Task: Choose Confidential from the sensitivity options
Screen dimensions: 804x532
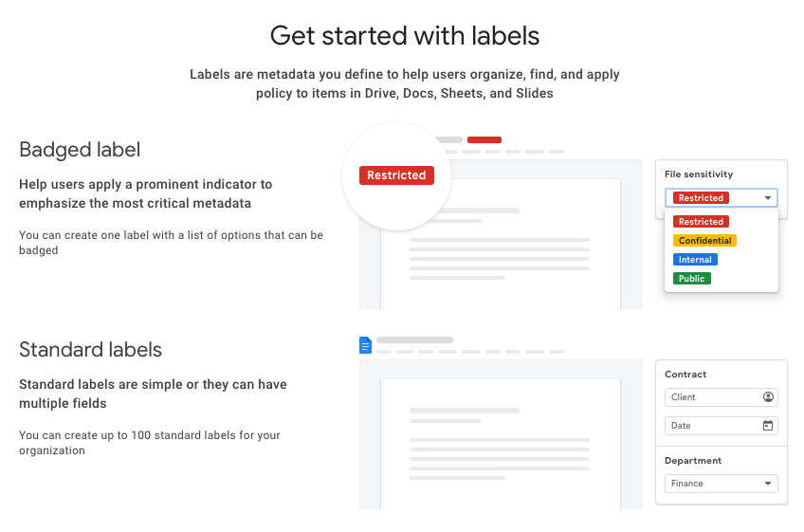Action: pyautogui.click(x=704, y=240)
